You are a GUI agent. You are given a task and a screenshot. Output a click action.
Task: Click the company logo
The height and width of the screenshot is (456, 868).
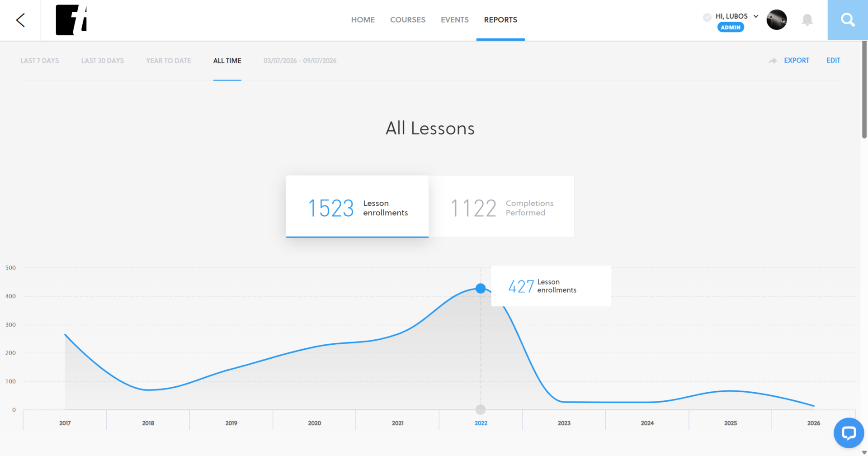pyautogui.click(x=71, y=20)
